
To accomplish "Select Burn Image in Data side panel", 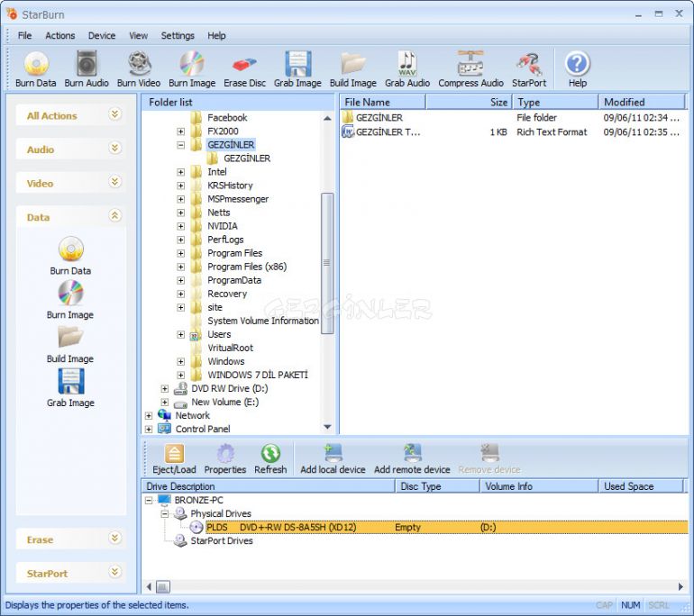I will (70, 300).
